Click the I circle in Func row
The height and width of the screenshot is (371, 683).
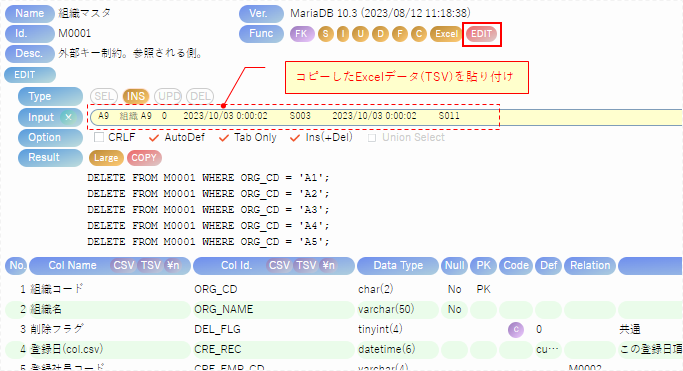click(343, 34)
